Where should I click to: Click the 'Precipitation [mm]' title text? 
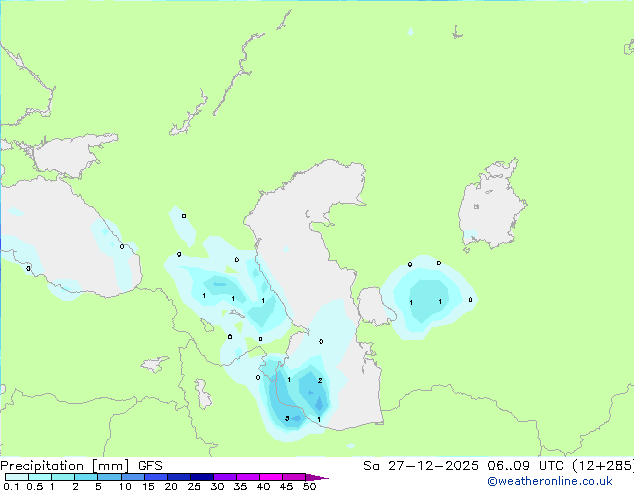tap(65, 466)
